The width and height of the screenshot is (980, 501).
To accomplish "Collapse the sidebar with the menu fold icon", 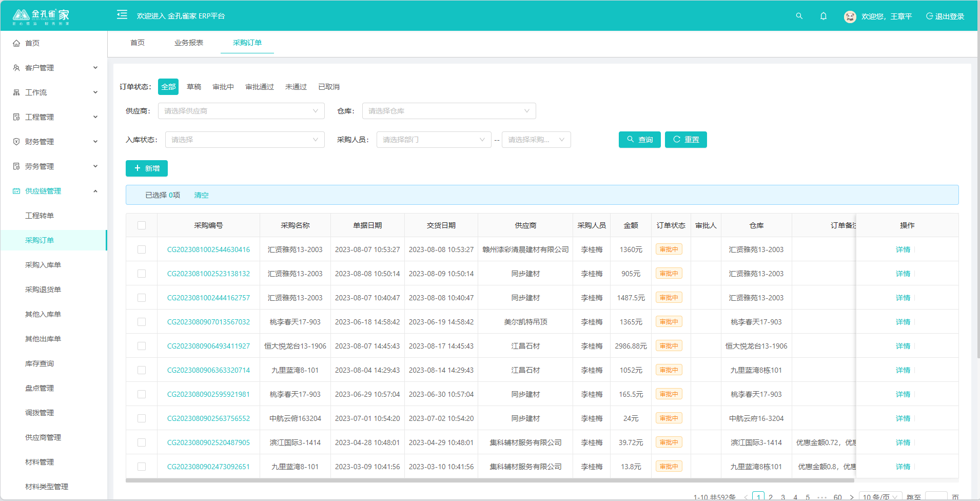I will coord(122,15).
